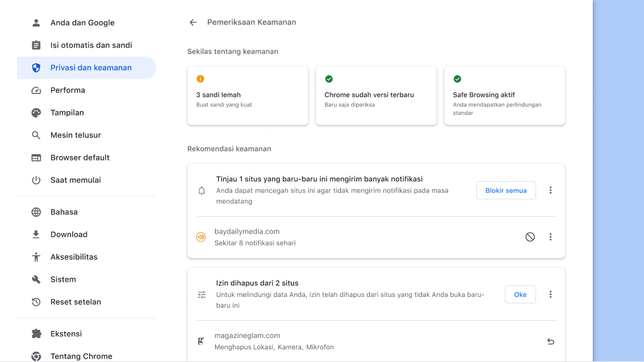
Task: Click the Blokir semua button
Action: (506, 191)
